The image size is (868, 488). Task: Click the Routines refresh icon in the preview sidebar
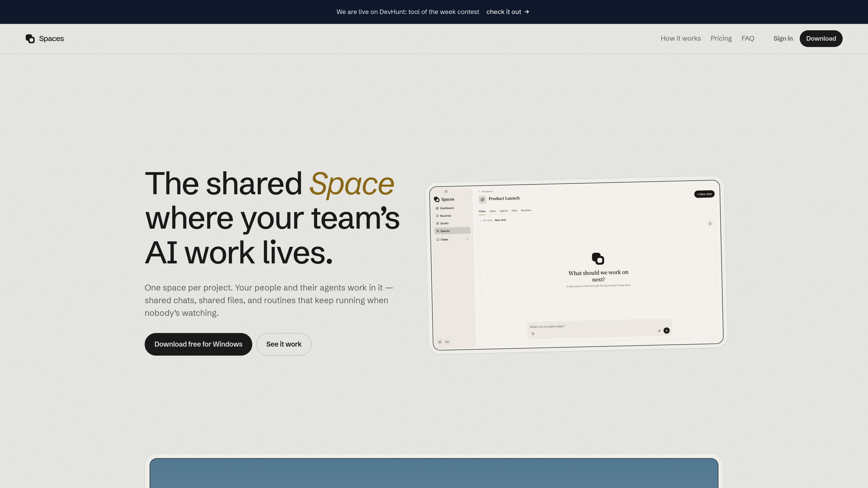click(437, 216)
